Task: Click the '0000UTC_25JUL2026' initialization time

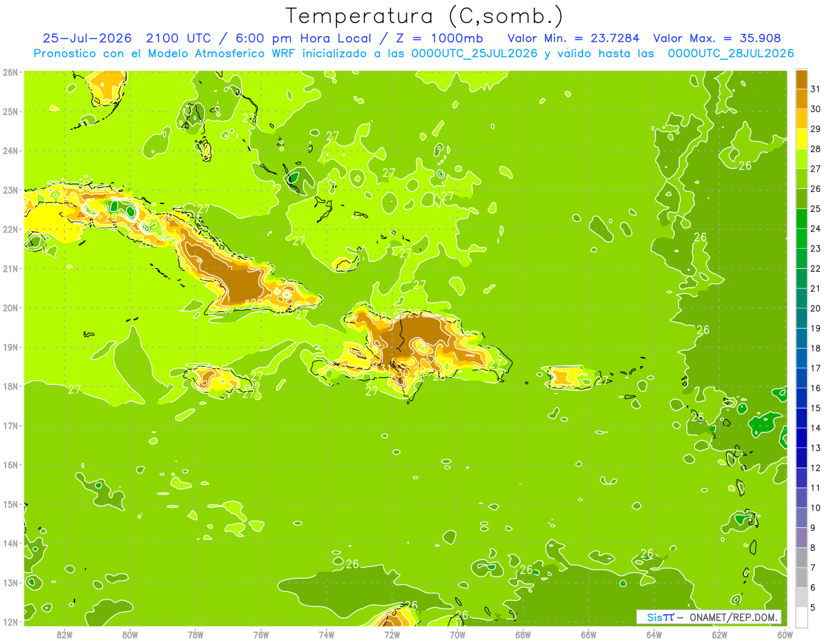Action: tap(474, 53)
